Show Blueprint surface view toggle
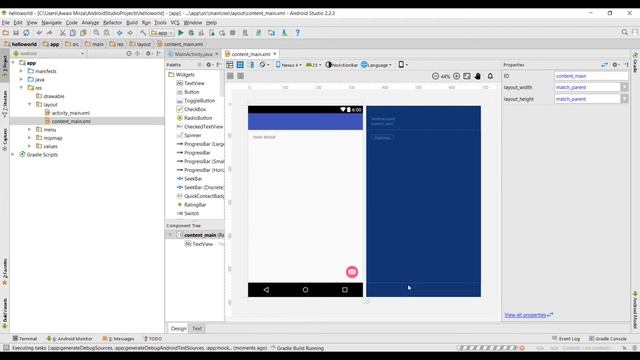 point(240,64)
